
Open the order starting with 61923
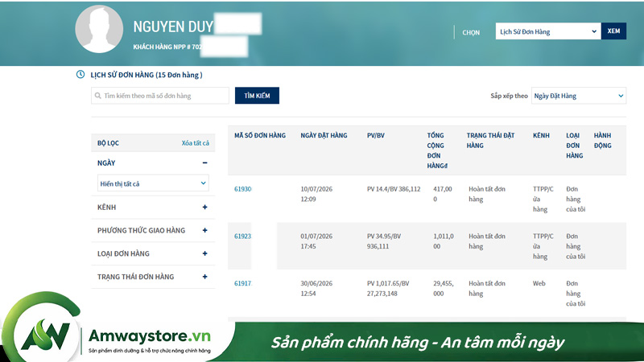click(243, 236)
